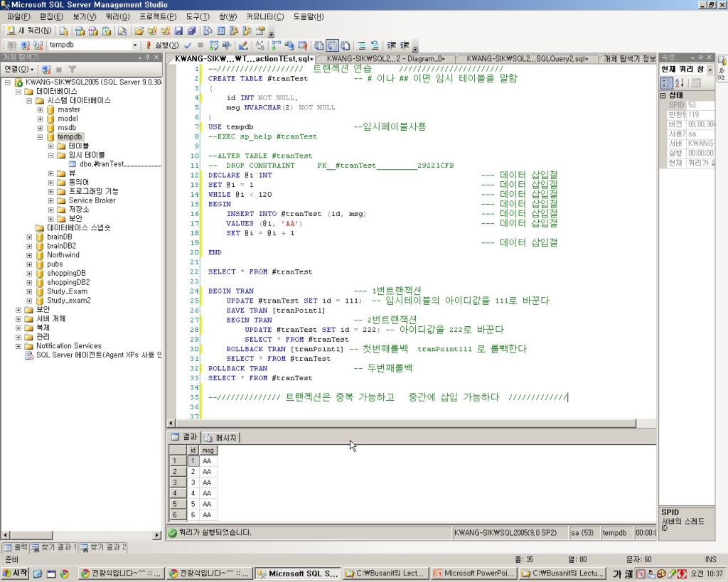Switch to Results to File
Viewport: 728px width, 582px height.
(x=345, y=45)
